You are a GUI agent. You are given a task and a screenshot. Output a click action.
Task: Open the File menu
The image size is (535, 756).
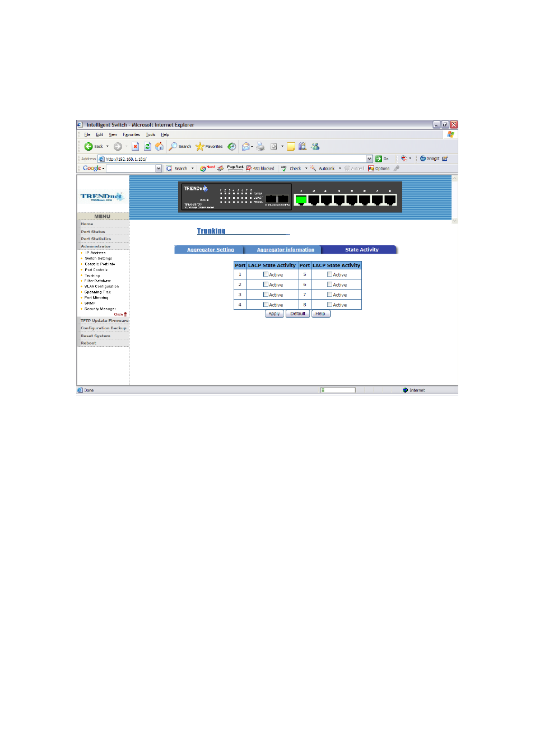pos(87,135)
